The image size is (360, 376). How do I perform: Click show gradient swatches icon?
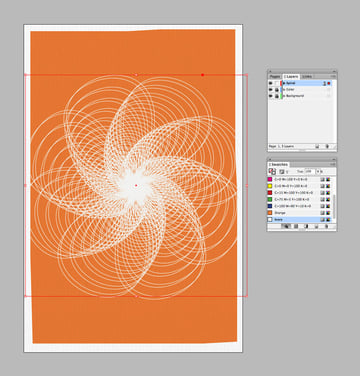(x=306, y=226)
